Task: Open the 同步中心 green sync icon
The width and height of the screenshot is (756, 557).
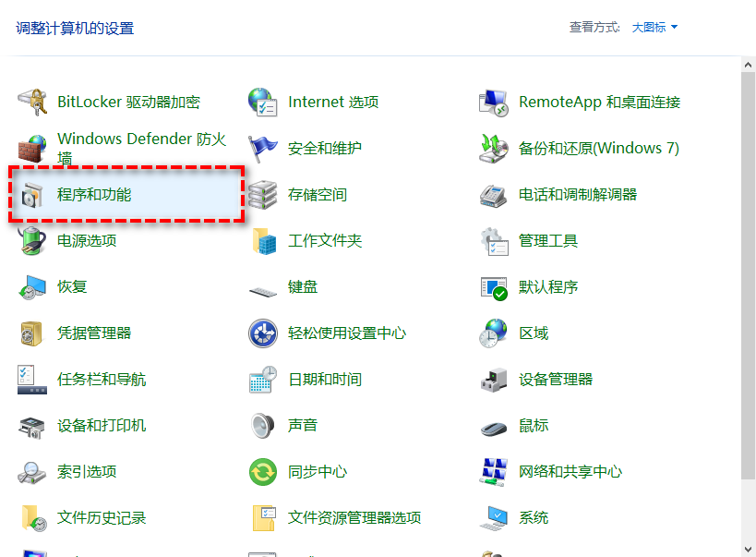Action: click(263, 472)
